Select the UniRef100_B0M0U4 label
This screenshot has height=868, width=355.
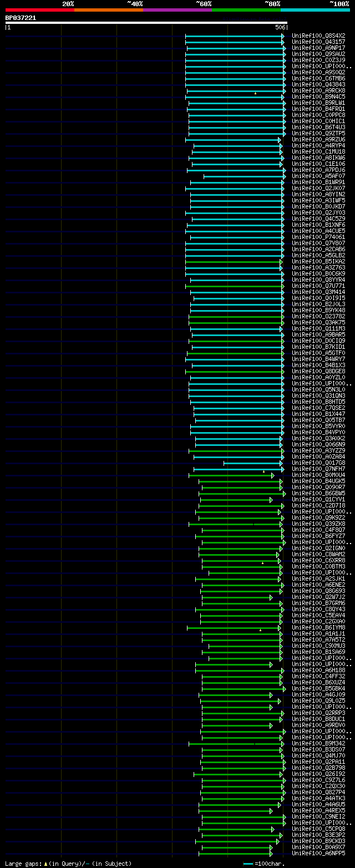(318, 475)
